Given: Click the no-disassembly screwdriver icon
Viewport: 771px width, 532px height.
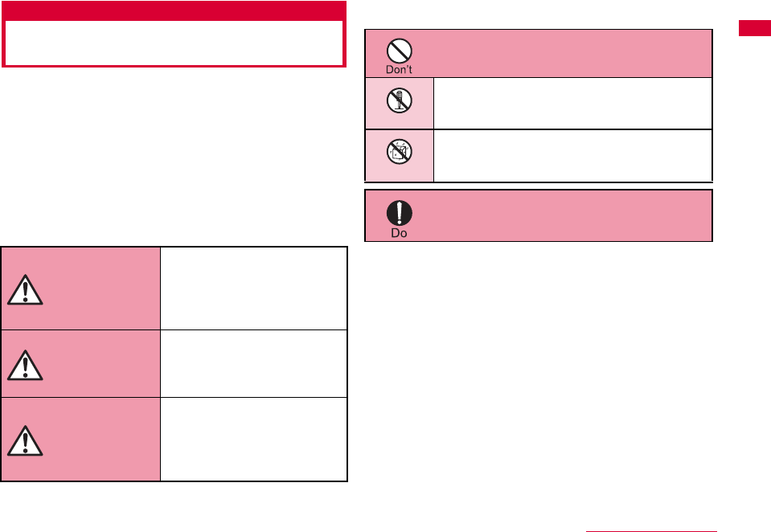Looking at the screenshot, I should (400, 102).
